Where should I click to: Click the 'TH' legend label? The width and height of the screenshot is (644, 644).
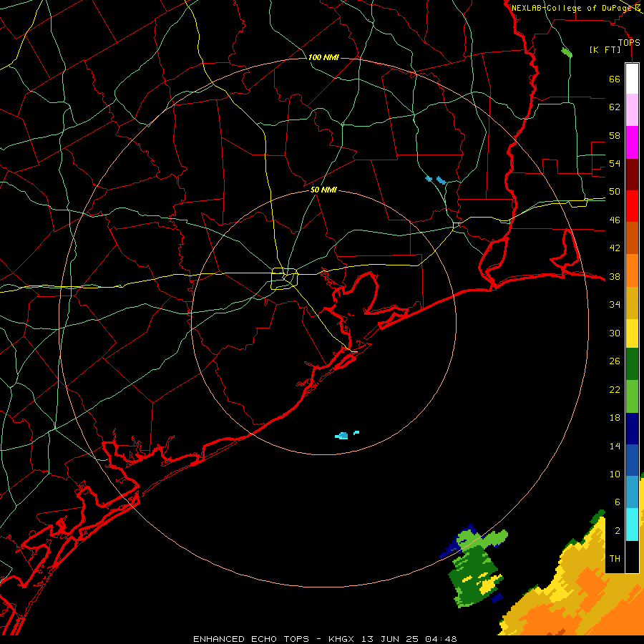(x=615, y=559)
